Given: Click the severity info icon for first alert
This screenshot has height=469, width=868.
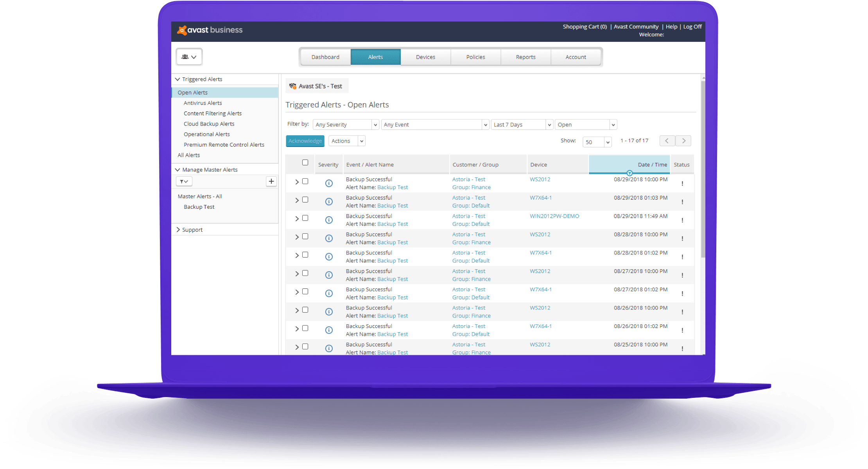Looking at the screenshot, I should (329, 183).
